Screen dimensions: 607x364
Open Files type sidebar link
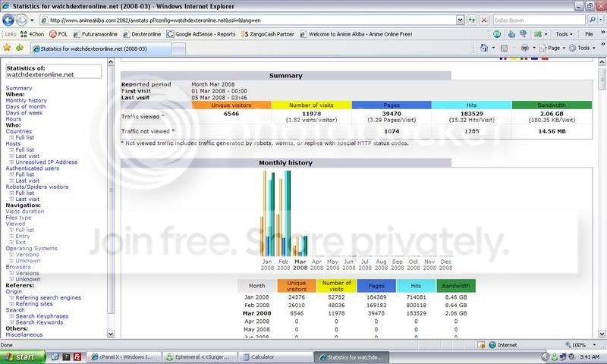point(18,218)
